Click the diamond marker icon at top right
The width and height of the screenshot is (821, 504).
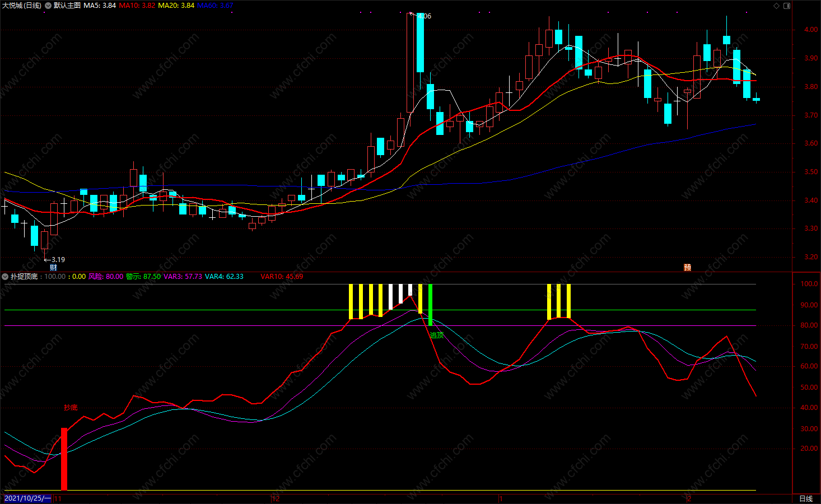tap(776, 6)
